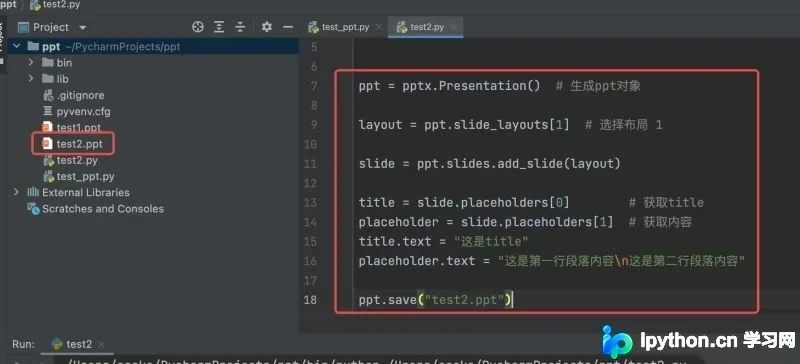Open the Project view dropdown arrow
This screenshot has height=364, width=800.
click(x=83, y=28)
